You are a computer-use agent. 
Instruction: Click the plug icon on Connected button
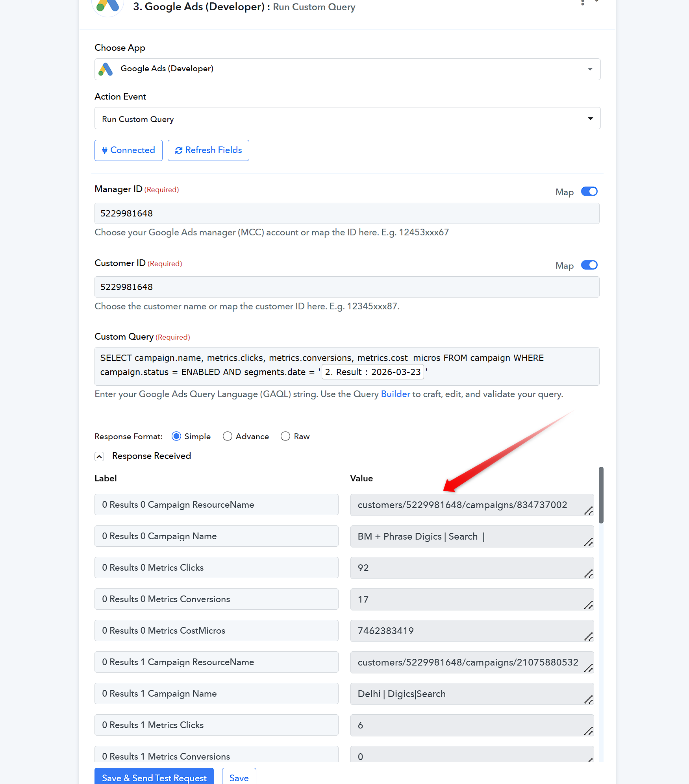coord(105,150)
